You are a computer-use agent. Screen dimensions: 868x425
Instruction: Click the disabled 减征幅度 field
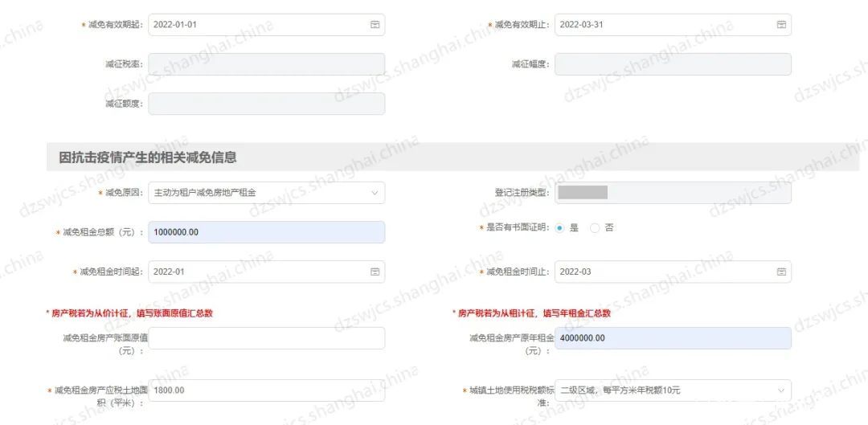click(673, 64)
